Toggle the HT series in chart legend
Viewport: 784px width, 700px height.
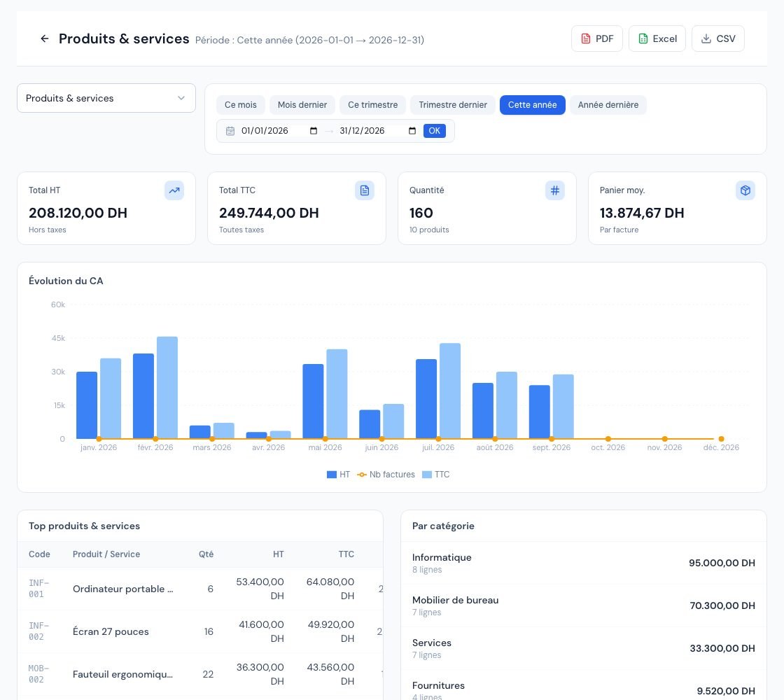pos(339,475)
